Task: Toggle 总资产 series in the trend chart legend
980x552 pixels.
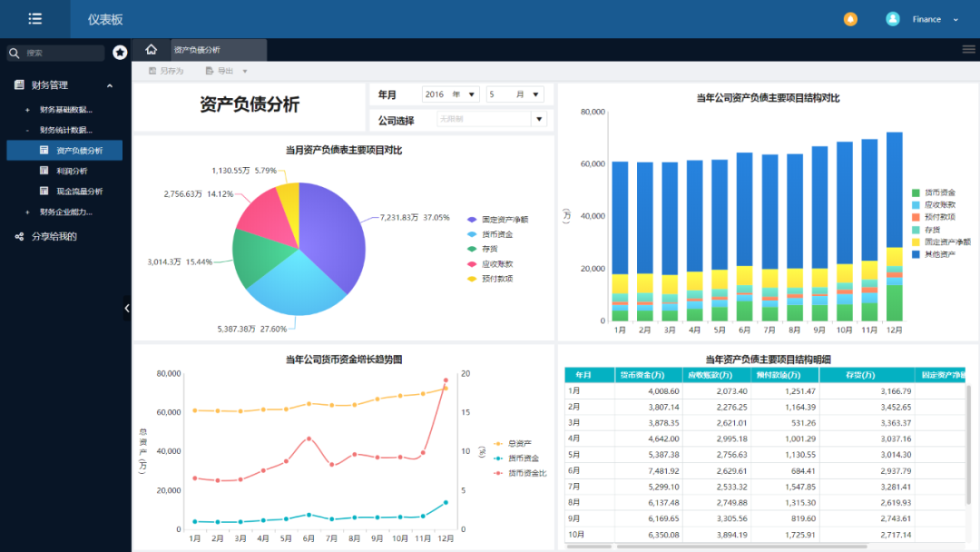Action: 519,441
